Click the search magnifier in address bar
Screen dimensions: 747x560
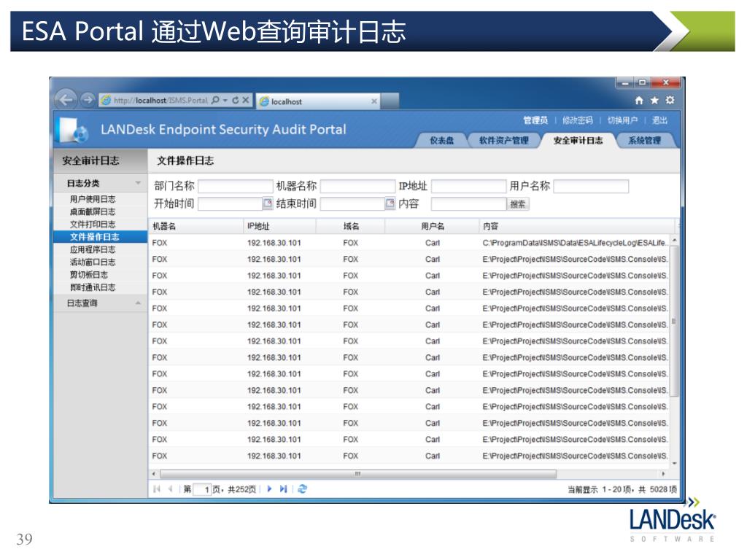(x=215, y=100)
